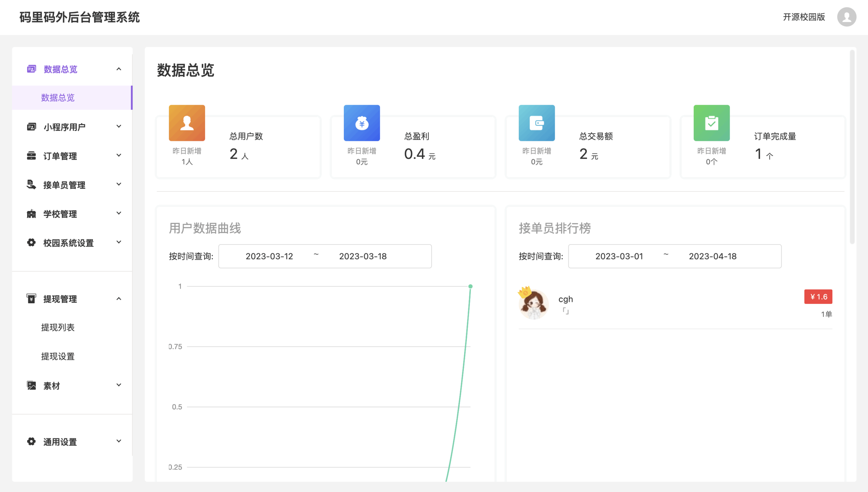Select the 数据总览 sidebar icon
Screen dimensions: 868x492
tap(31, 69)
